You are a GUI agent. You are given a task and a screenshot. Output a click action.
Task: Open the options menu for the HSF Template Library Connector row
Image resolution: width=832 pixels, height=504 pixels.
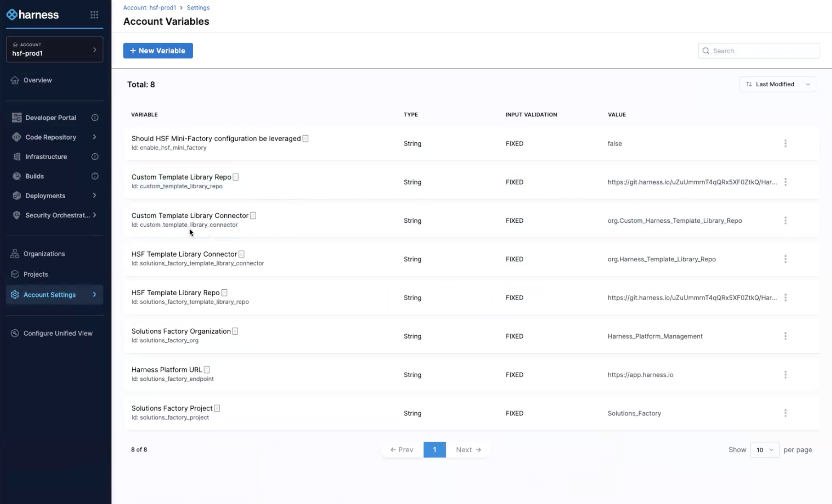[785, 259]
